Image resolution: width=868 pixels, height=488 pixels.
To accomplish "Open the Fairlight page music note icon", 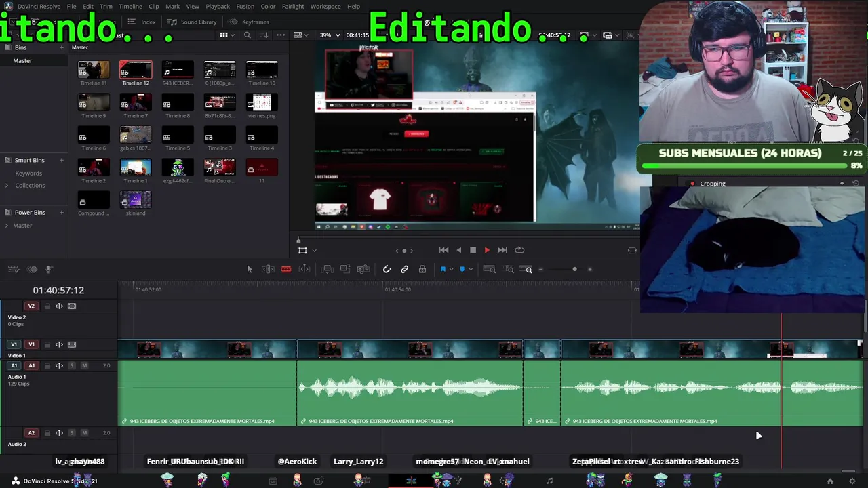I will coord(549,481).
